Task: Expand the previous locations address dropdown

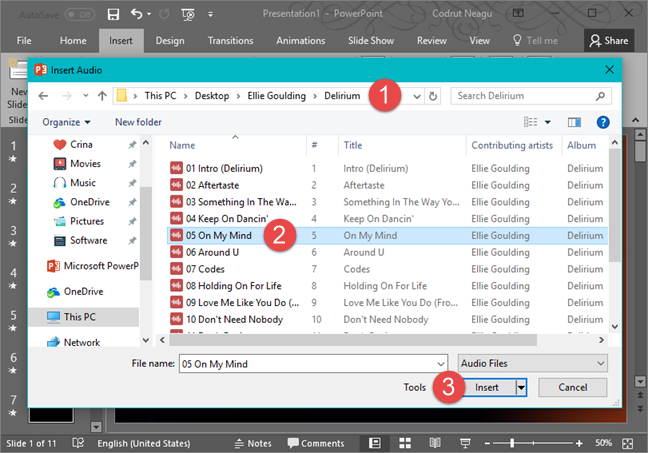Action: click(417, 96)
